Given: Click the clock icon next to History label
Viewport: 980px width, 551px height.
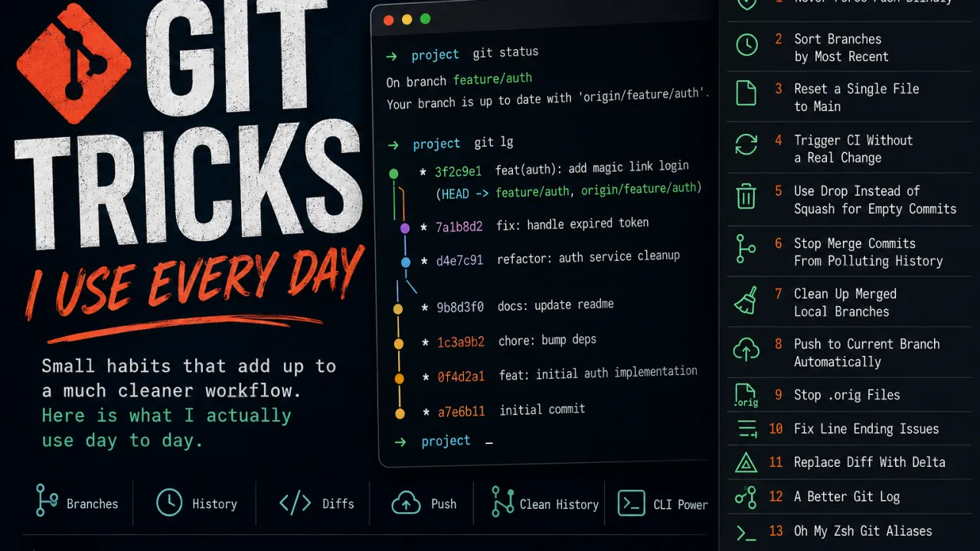Looking at the screenshot, I should 169,503.
